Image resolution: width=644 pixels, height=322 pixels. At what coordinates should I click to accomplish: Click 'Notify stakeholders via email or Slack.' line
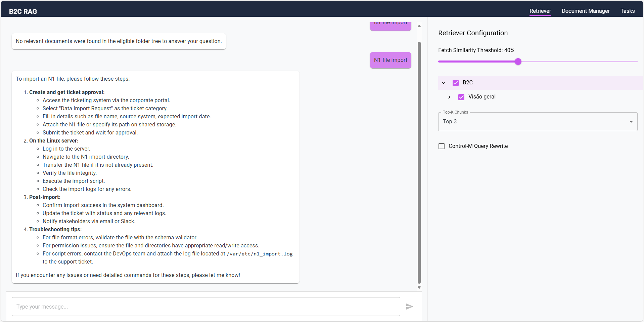point(89,222)
